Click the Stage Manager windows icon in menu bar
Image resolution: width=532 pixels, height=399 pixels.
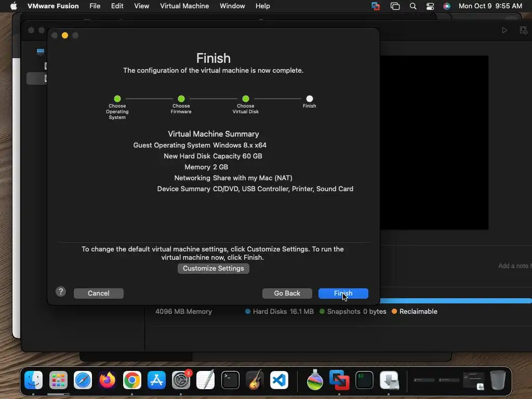(x=395, y=6)
